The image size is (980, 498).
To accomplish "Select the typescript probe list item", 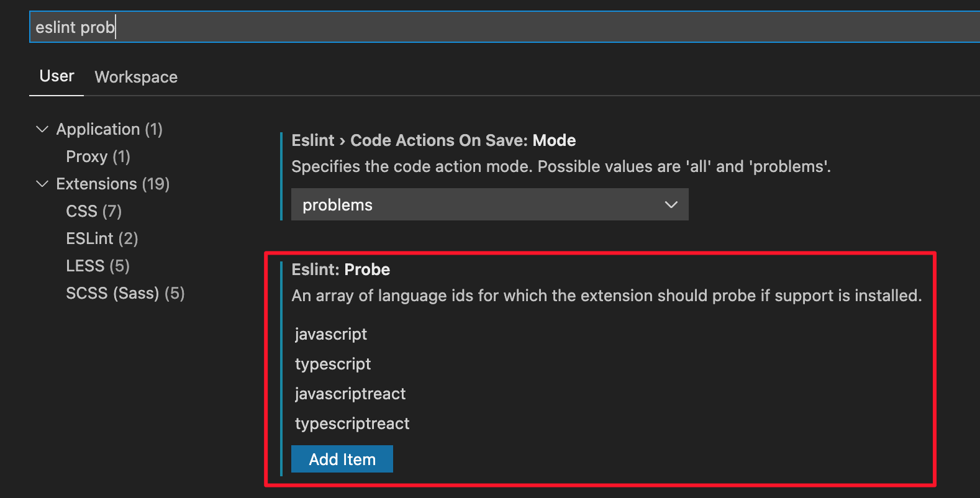I will [x=333, y=364].
